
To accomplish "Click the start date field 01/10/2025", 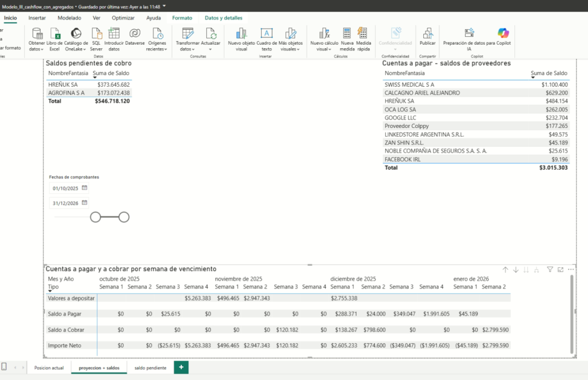I will click(65, 188).
